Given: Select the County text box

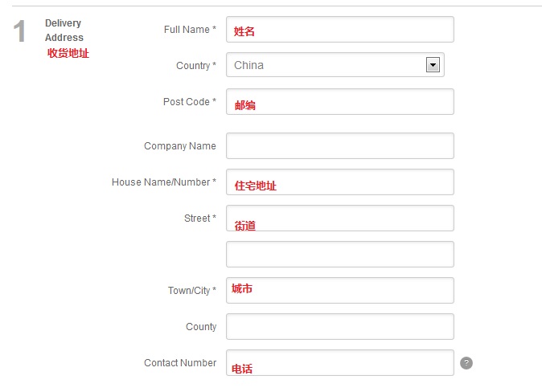Looking at the screenshot, I should point(340,326).
